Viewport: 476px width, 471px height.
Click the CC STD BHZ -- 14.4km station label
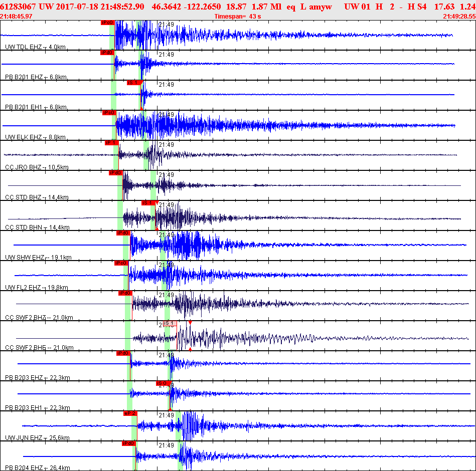(x=37, y=197)
